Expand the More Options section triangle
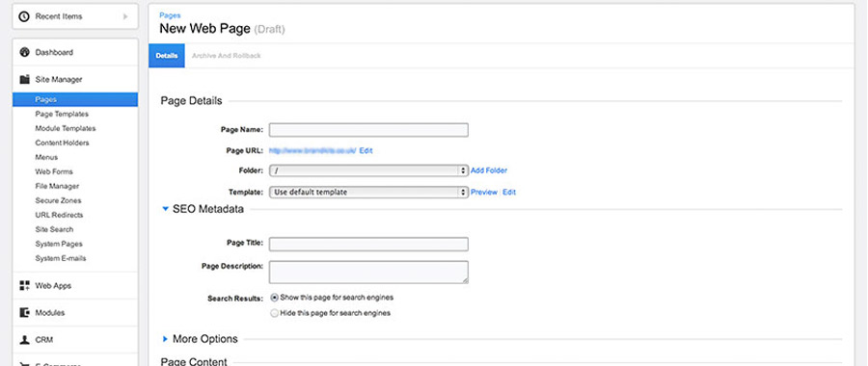 click(165, 339)
